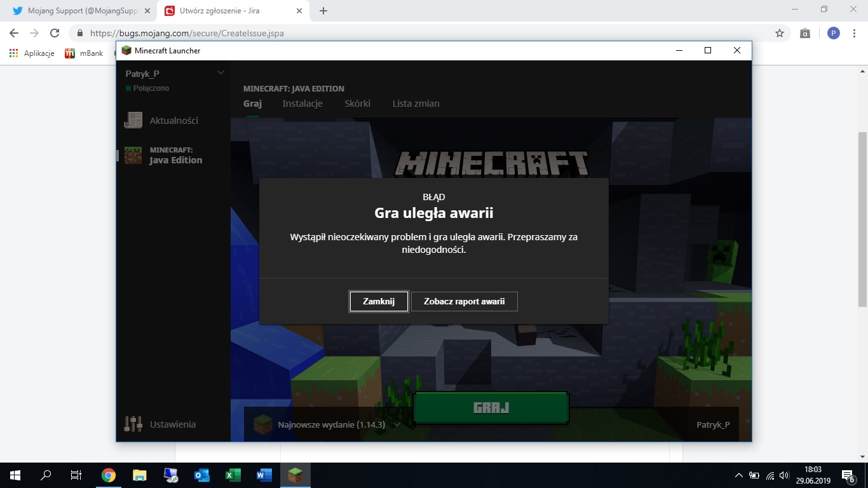Open the Chrome profile P avatar

[x=834, y=33]
